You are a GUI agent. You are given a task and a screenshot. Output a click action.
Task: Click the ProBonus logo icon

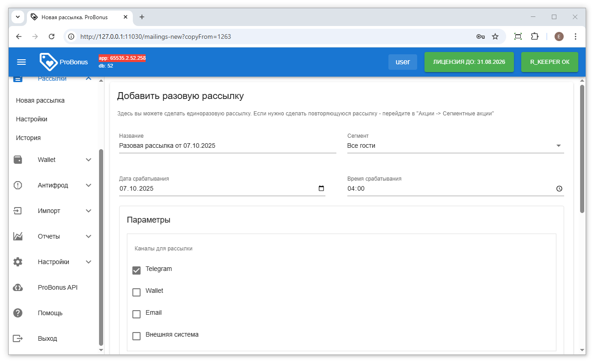[x=48, y=62]
